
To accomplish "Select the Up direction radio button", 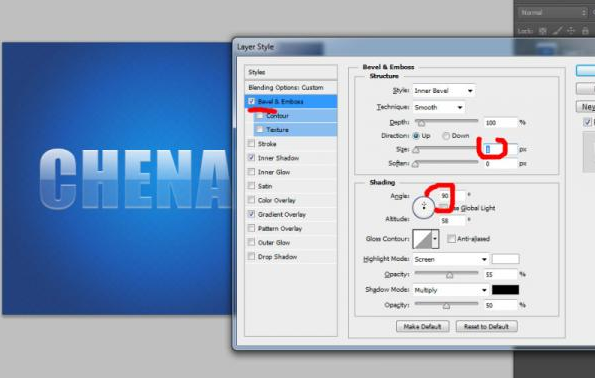I will [x=416, y=135].
